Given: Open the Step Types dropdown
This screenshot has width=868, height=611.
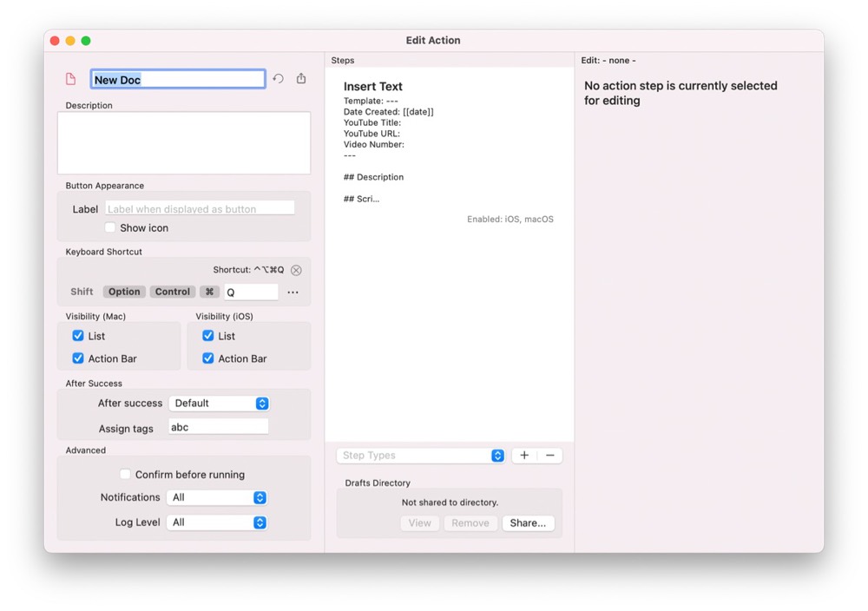Looking at the screenshot, I should point(421,456).
